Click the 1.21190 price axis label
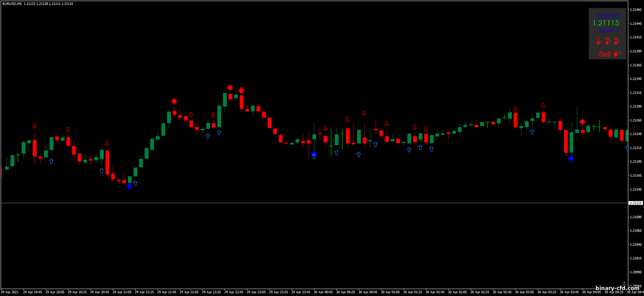The height and width of the screenshot is (296, 644). (636, 161)
